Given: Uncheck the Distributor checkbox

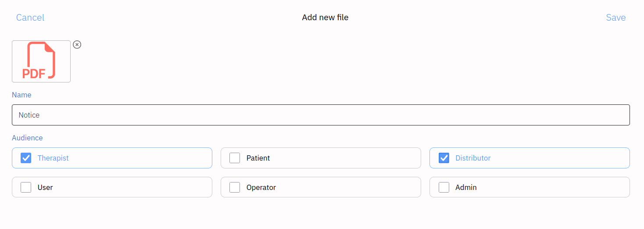Looking at the screenshot, I should (444, 158).
